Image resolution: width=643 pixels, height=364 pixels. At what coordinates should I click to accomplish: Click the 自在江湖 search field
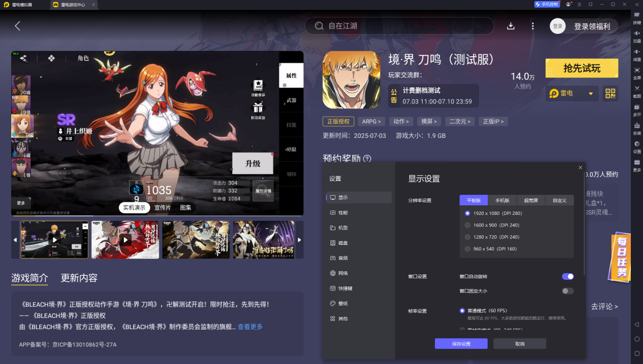[399, 26]
